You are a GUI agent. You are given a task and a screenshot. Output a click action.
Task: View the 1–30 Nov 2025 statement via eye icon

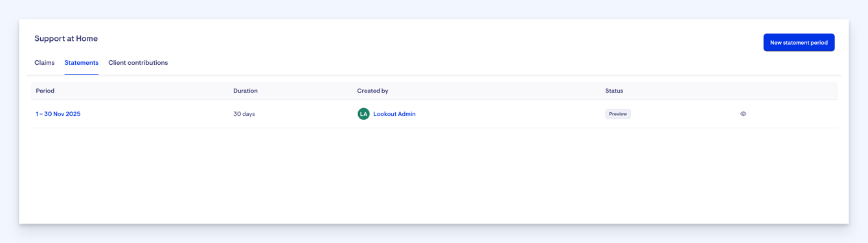(x=743, y=114)
